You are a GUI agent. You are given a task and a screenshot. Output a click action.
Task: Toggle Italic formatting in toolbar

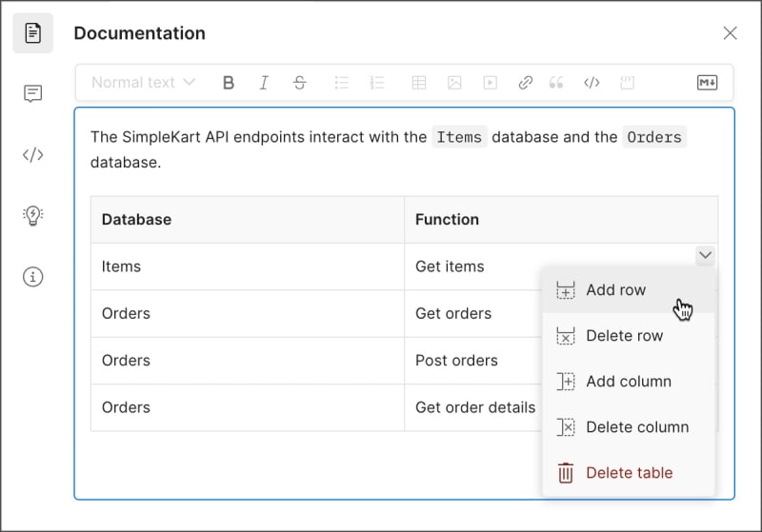pyautogui.click(x=264, y=83)
